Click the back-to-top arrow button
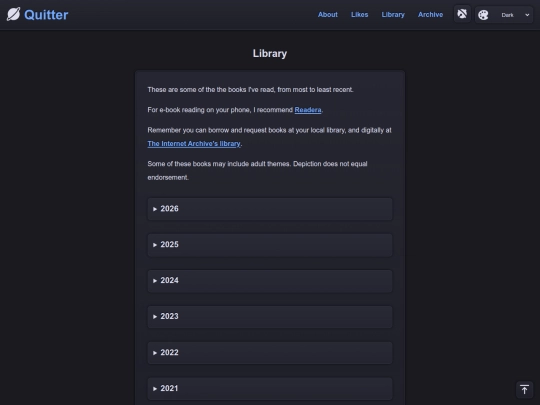This screenshot has height=405, width=540. [524, 390]
